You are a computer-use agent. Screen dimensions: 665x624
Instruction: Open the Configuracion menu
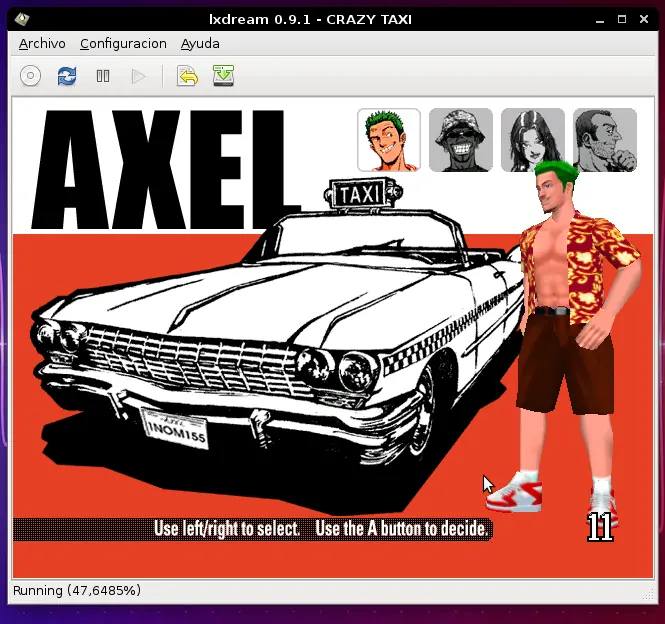pos(123,44)
